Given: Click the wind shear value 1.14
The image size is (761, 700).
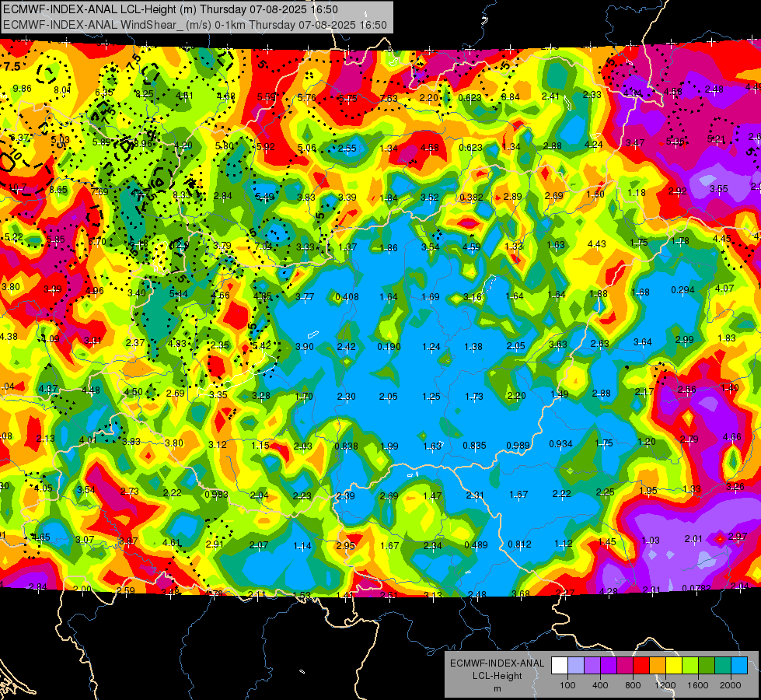Looking at the screenshot, I should click(x=302, y=545).
